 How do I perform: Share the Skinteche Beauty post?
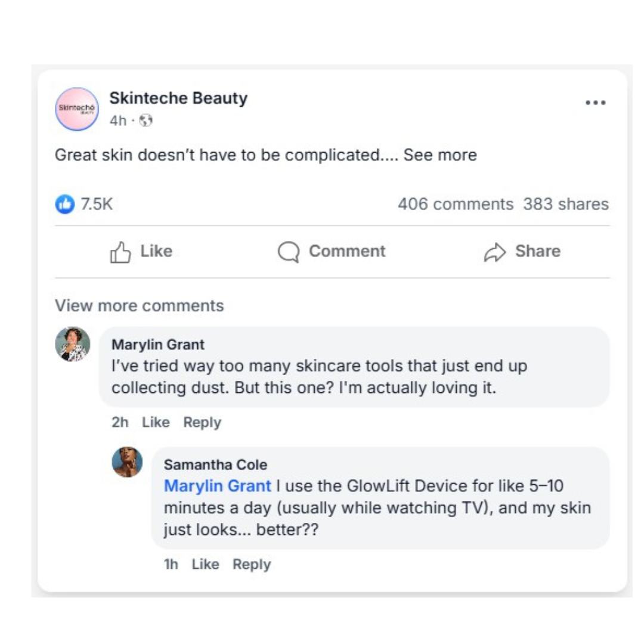tap(522, 252)
